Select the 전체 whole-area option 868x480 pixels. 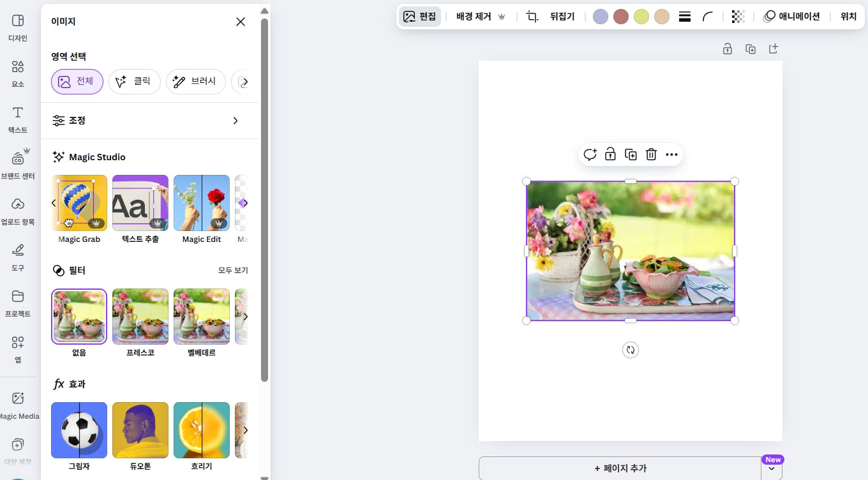tap(77, 82)
